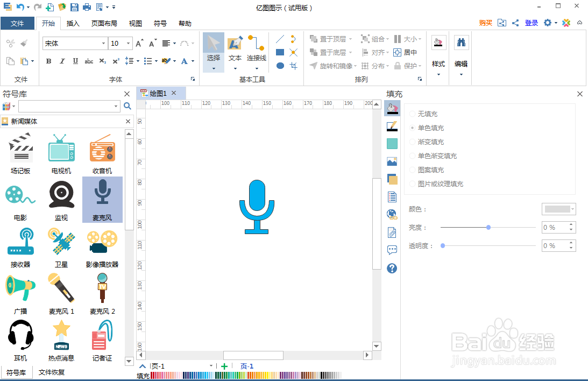The width and height of the screenshot is (588, 381).
Task: Switch to the Insert (插入) tab
Action: coord(73,23)
